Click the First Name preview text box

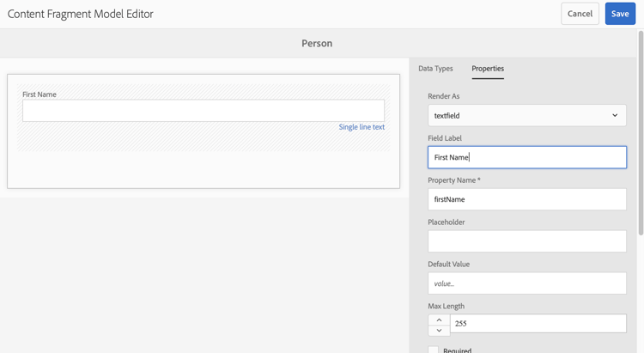point(204,110)
